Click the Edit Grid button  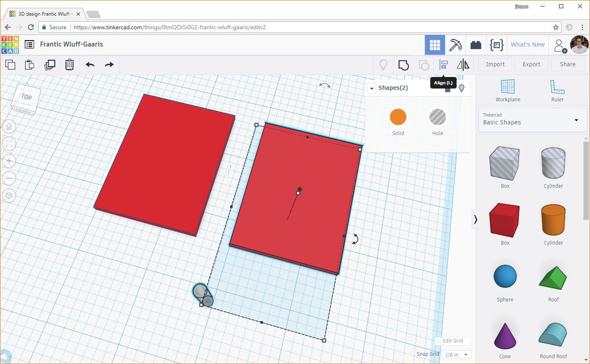pos(453,341)
